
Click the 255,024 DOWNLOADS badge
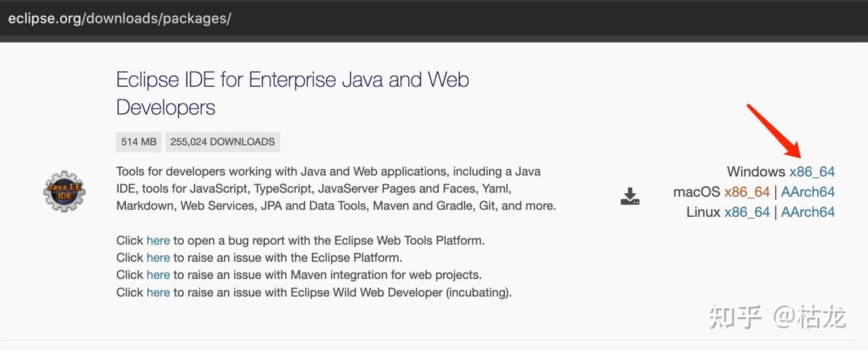[x=222, y=142]
